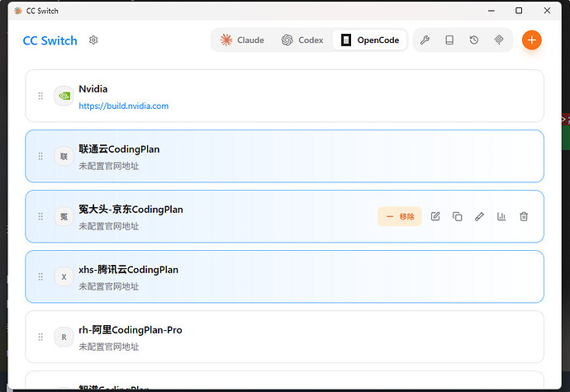The width and height of the screenshot is (570, 392).
Task: Click the X avatar icon
Action: tap(64, 276)
